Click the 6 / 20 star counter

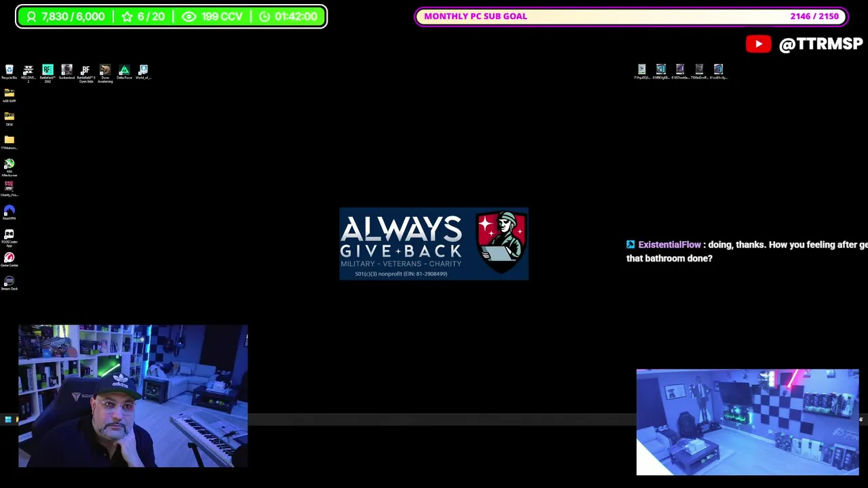click(143, 16)
